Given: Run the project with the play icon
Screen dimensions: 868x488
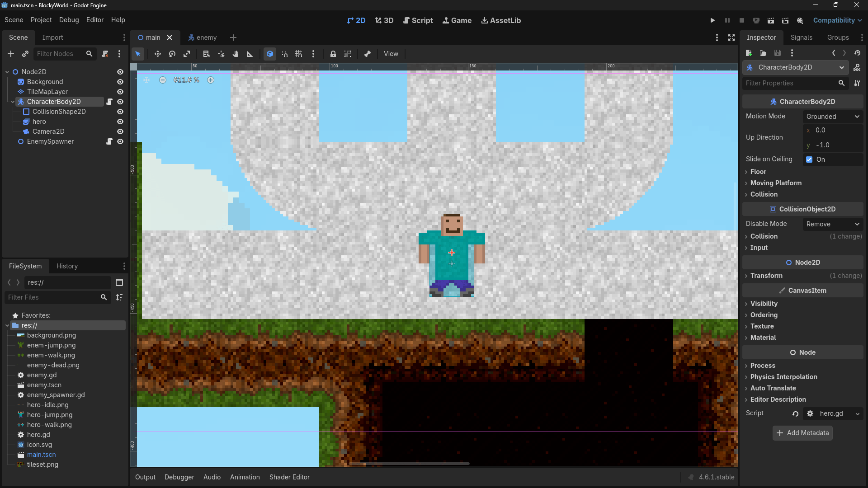Looking at the screenshot, I should pos(712,20).
